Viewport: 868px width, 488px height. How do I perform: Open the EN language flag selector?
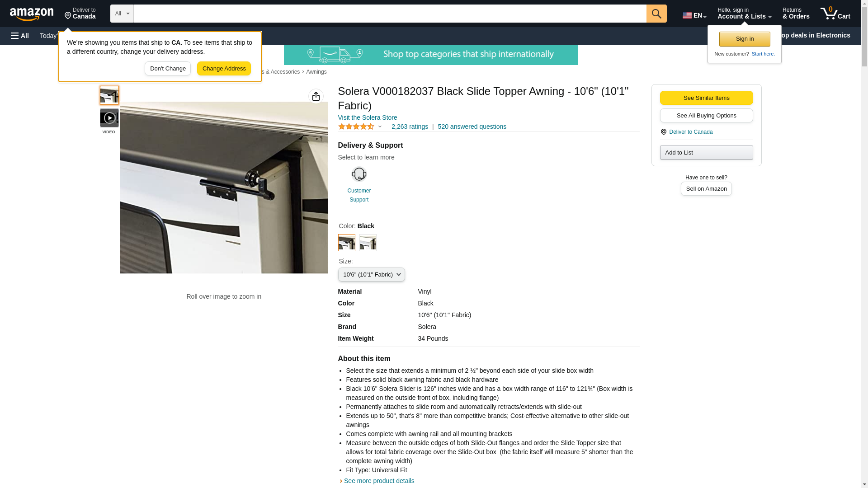pos(694,15)
